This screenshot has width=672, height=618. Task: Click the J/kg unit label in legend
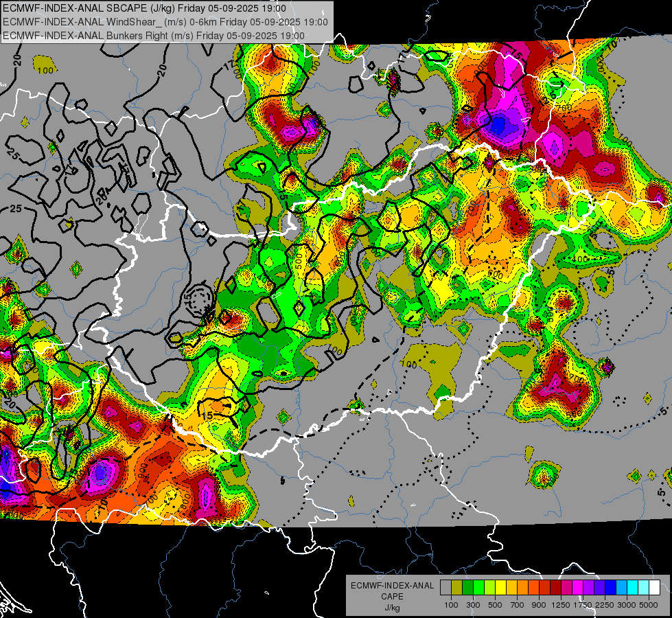click(392, 608)
